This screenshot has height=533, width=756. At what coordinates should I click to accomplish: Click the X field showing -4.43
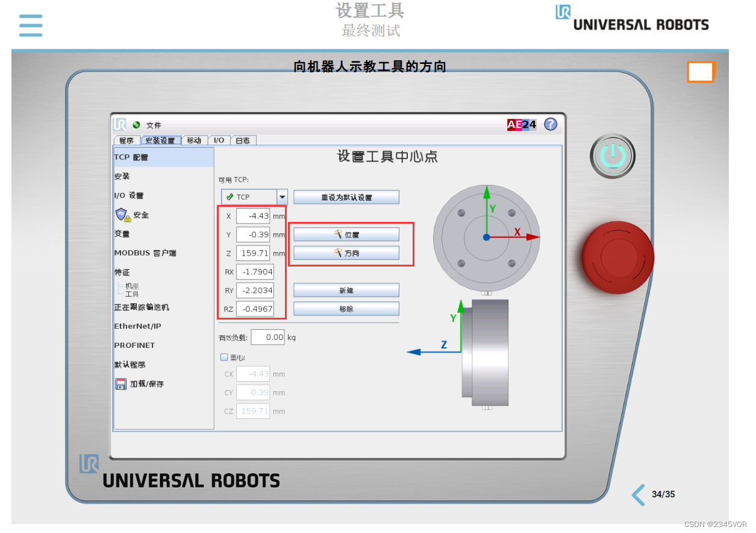click(253, 216)
